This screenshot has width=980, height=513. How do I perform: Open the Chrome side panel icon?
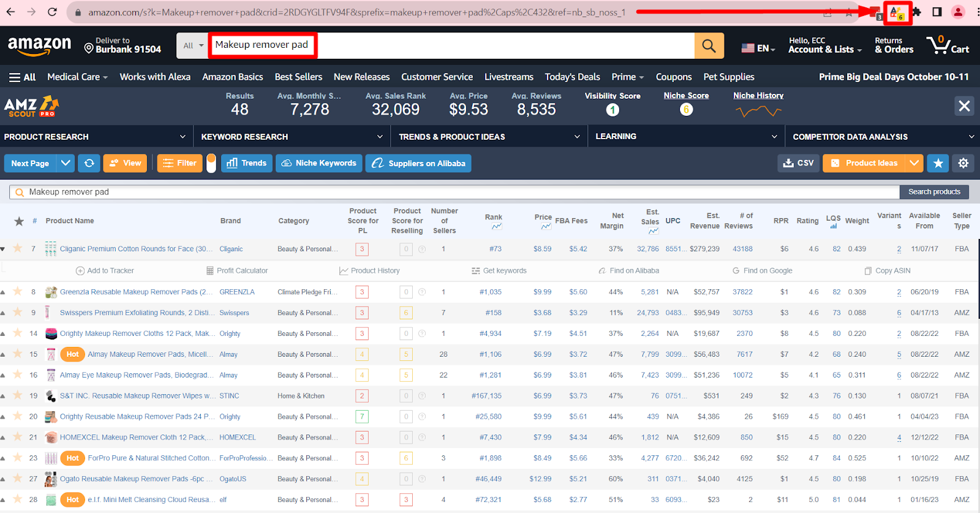tap(937, 12)
